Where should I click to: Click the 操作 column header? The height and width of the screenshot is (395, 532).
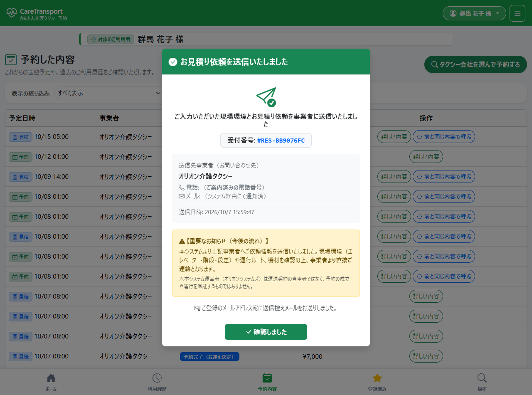426,118
